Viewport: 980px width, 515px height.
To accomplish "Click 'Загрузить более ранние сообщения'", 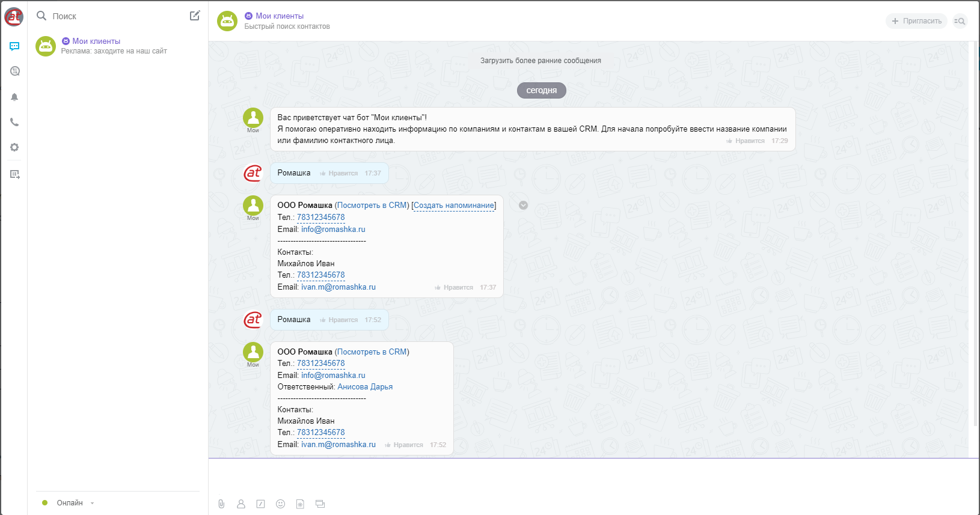I will click(541, 61).
